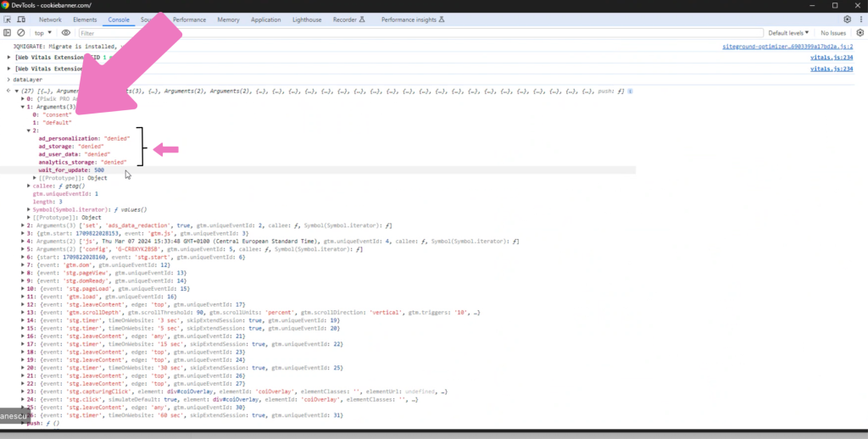Screen dimensions: 868x439
Task: Expand entry 3 with gtm.start event
Action: (23, 234)
